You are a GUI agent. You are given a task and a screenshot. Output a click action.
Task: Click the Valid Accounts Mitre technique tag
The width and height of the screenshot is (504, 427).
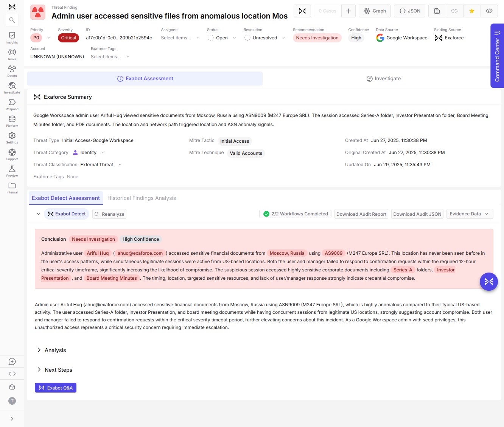click(246, 153)
